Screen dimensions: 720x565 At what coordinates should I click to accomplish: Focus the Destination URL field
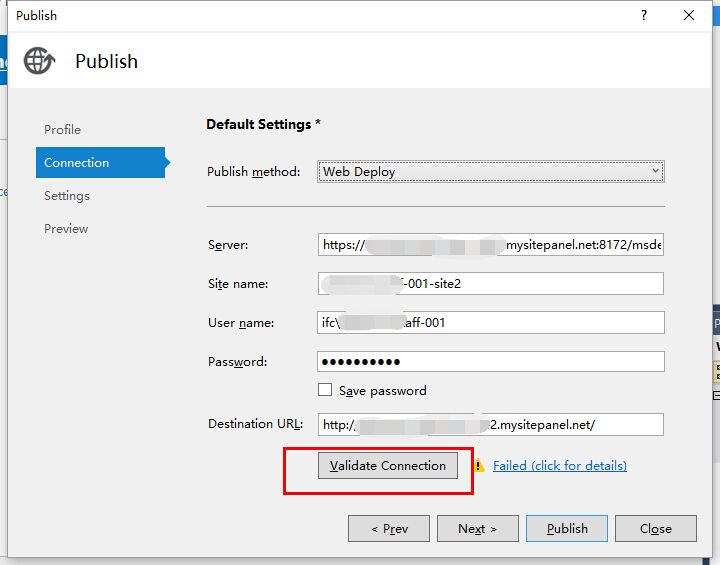pos(490,424)
